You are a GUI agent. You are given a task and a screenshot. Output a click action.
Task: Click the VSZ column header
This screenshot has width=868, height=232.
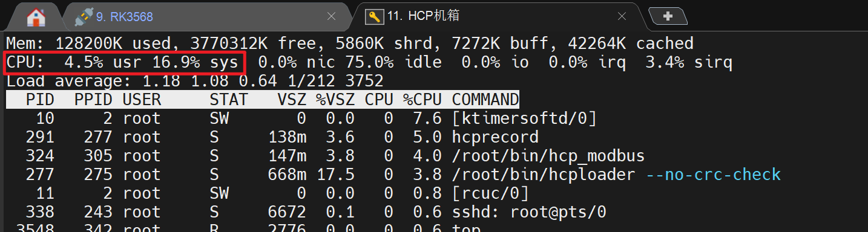click(x=292, y=100)
